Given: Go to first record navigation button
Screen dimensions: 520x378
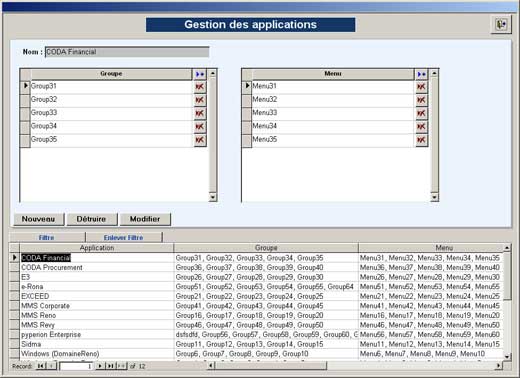Looking at the screenshot, I should coord(41,366).
